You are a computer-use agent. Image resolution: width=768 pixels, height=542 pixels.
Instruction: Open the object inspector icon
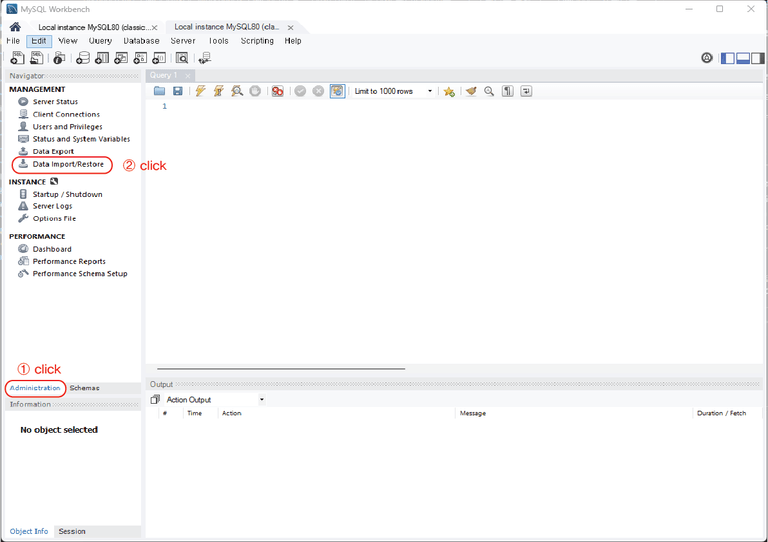[59, 58]
